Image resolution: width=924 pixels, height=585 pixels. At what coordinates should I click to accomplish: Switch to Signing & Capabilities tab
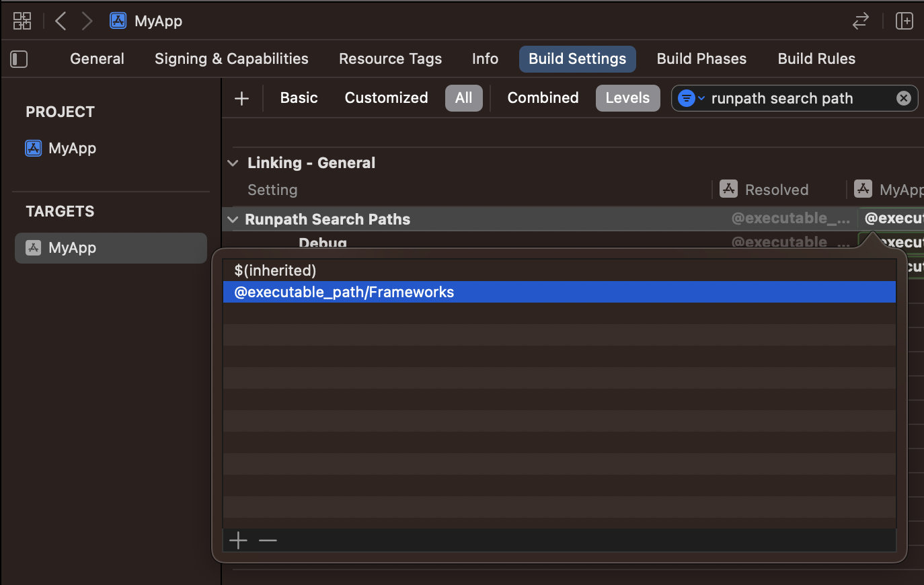[231, 59]
